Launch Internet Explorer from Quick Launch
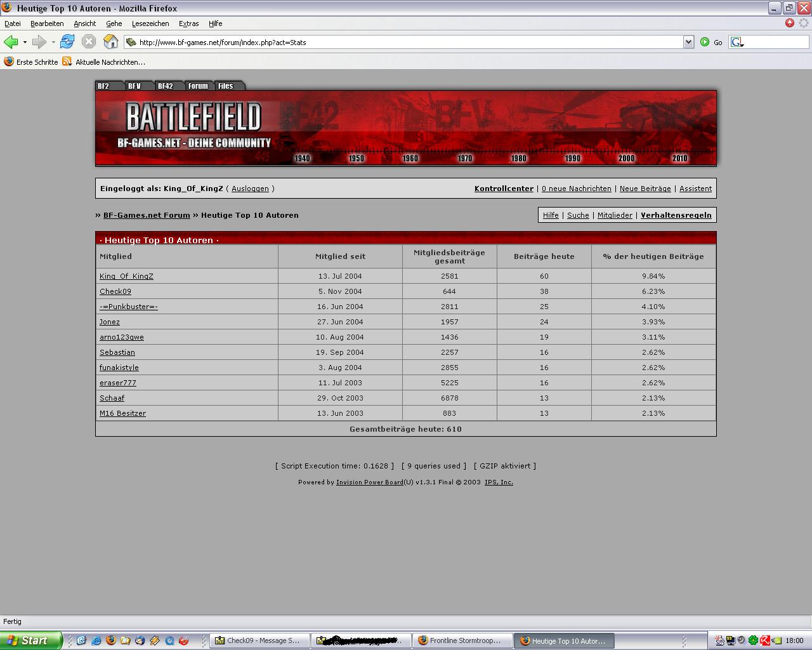 point(96,640)
